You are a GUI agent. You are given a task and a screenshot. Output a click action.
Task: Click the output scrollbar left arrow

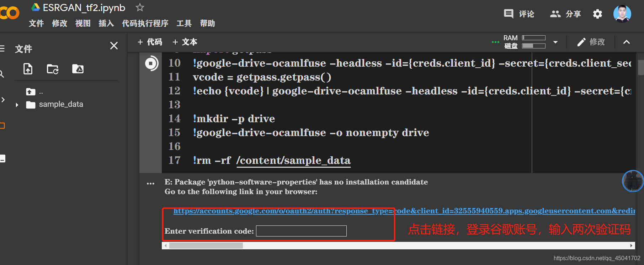tap(165, 245)
